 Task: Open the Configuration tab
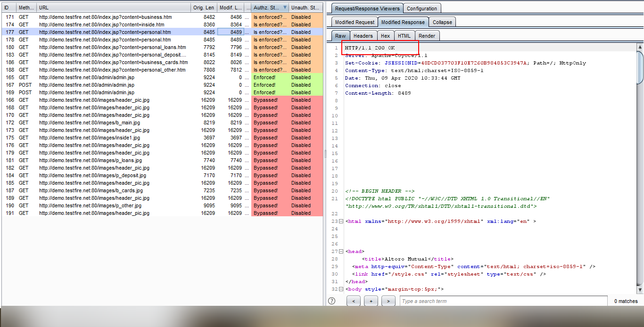tap(422, 8)
